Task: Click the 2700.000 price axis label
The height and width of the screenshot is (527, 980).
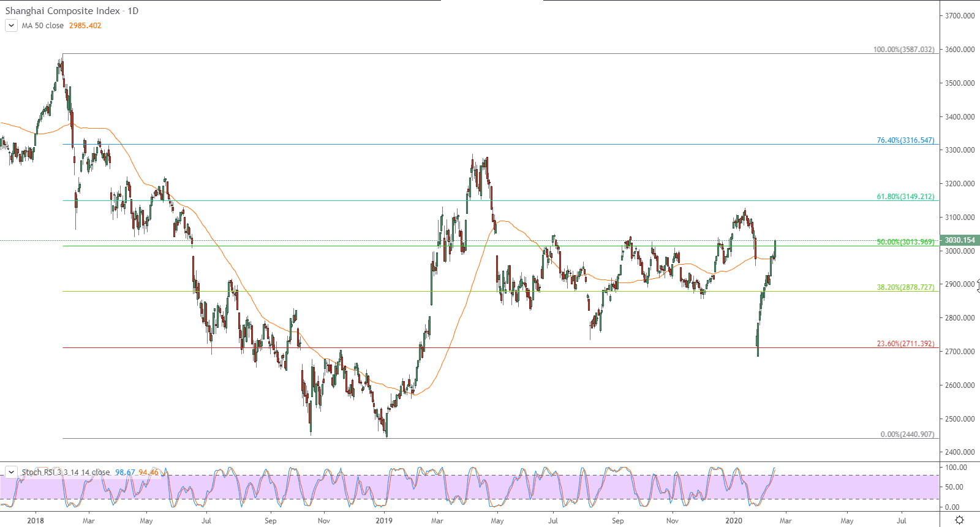Action: [960, 352]
